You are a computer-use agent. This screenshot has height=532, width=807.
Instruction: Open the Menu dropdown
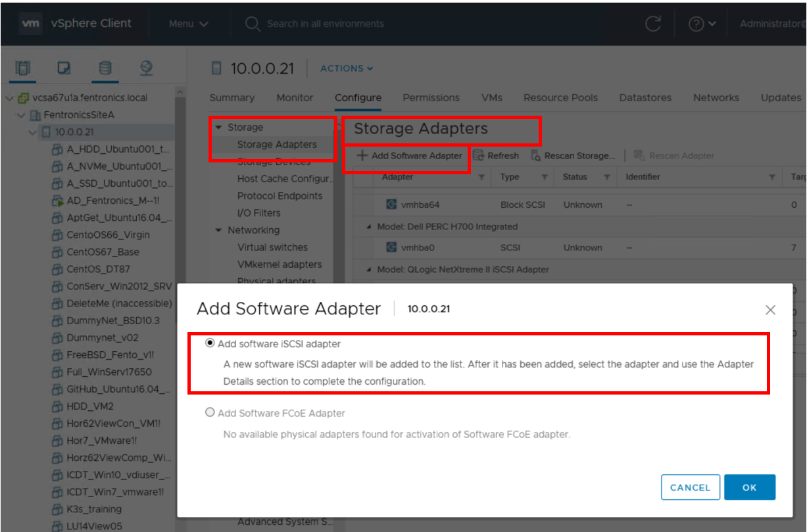click(x=188, y=24)
